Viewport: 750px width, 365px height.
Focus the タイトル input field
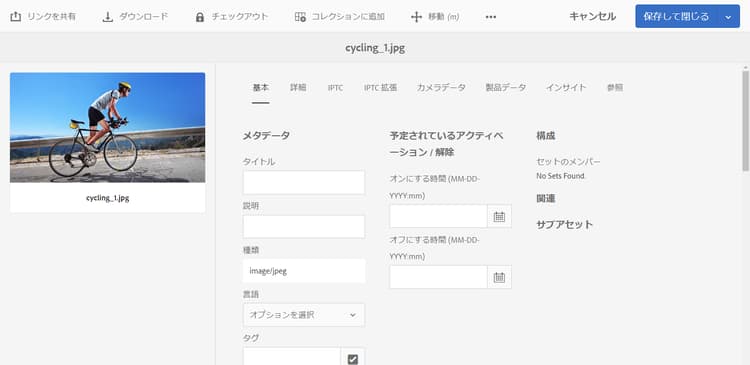click(304, 182)
